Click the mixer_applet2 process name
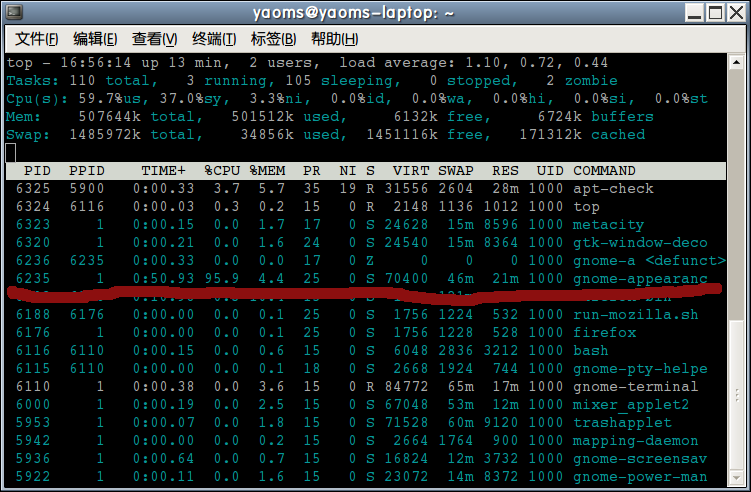This screenshot has width=751, height=492. tap(631, 405)
